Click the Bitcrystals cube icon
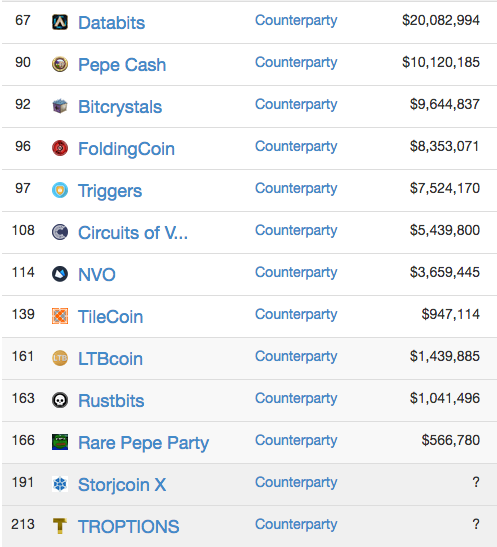497x547 pixels. 60,106
